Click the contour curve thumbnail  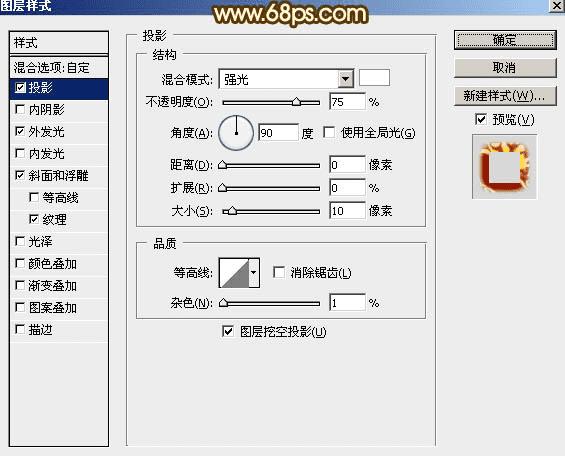pyautogui.click(x=234, y=273)
